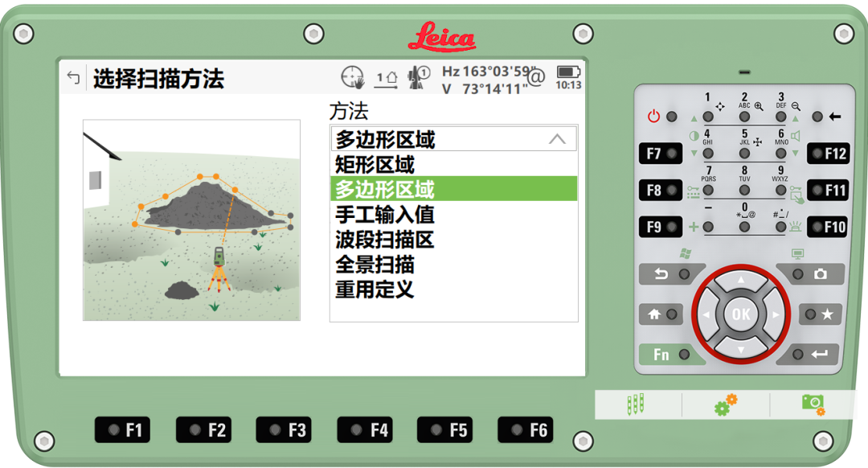Image resolution: width=868 pixels, height=468 pixels.
Task: Click the F11 side key
Action: pyautogui.click(x=828, y=191)
